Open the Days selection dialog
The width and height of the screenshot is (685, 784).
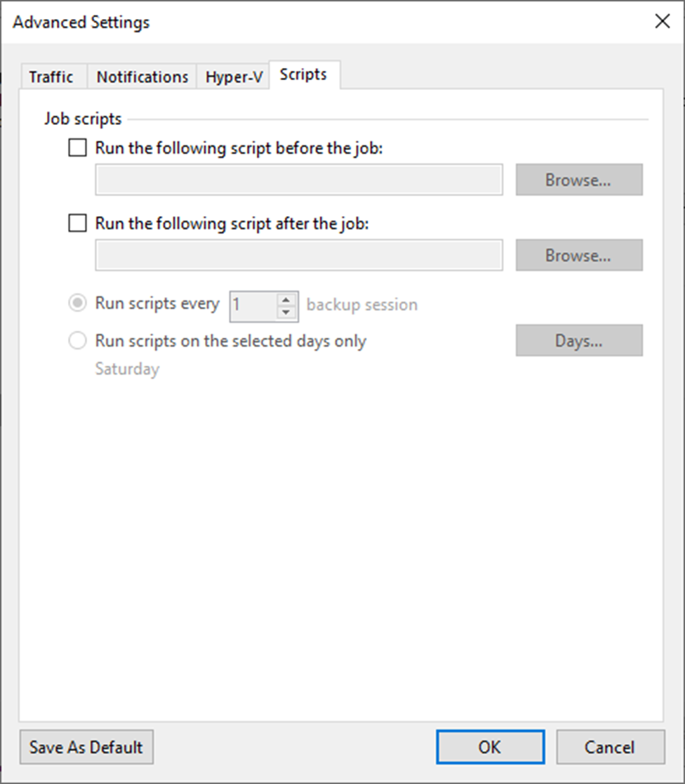click(x=579, y=340)
